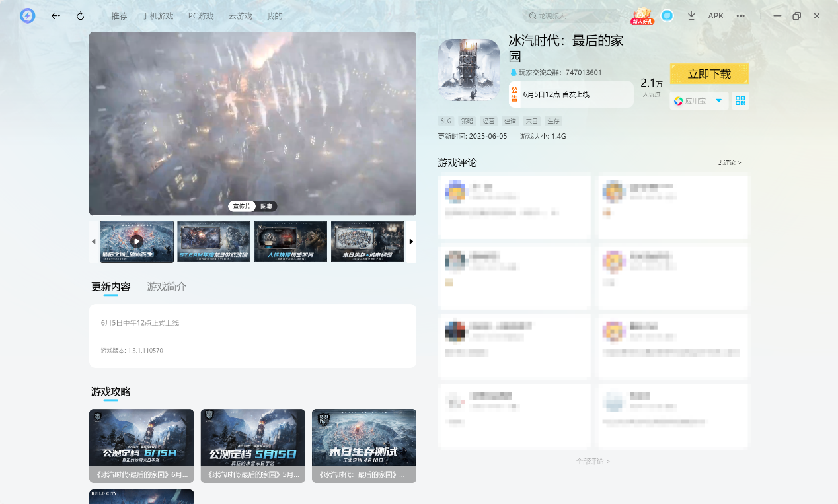Click the yellow 立即下载 button
Viewport: 838px width, 504px height.
pyautogui.click(x=709, y=74)
